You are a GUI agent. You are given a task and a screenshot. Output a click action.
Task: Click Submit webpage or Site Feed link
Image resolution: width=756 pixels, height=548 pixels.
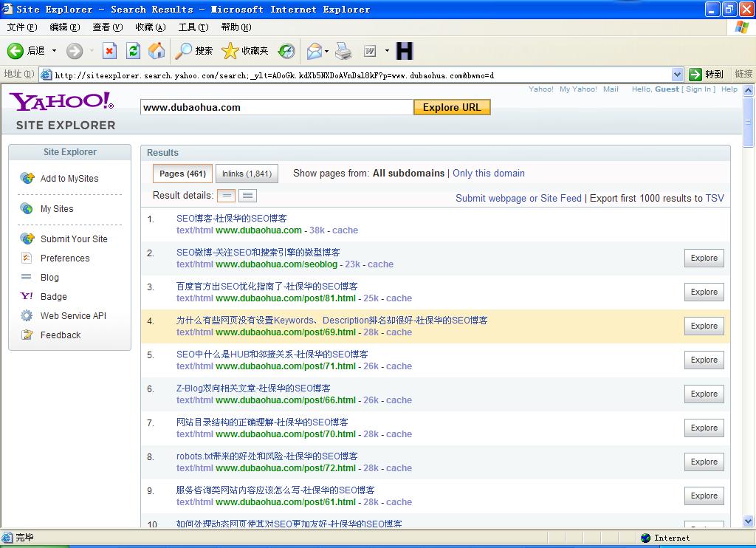pos(518,198)
